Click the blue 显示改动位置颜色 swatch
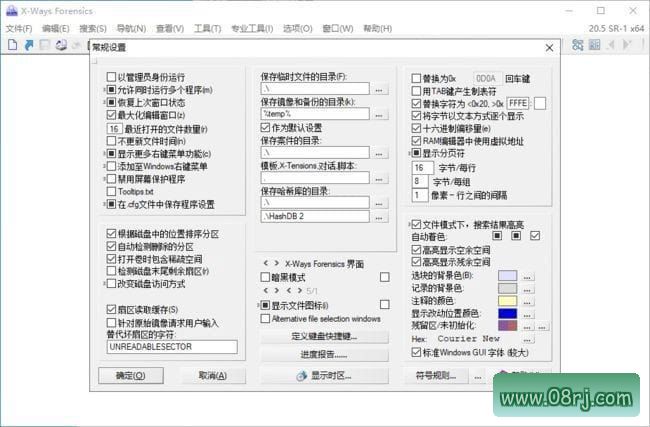Viewport: 650px width, 427px height. coord(507,313)
